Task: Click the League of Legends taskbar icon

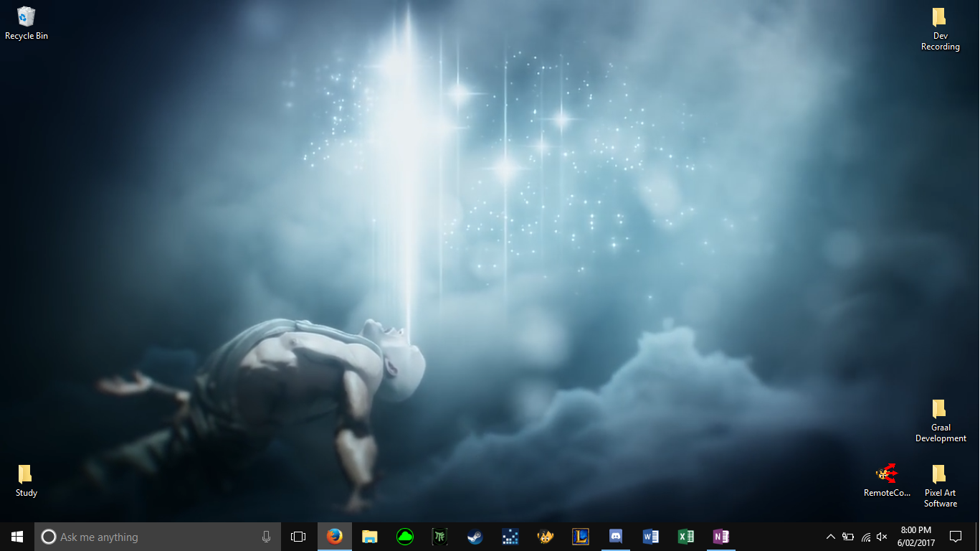Action: coord(580,537)
